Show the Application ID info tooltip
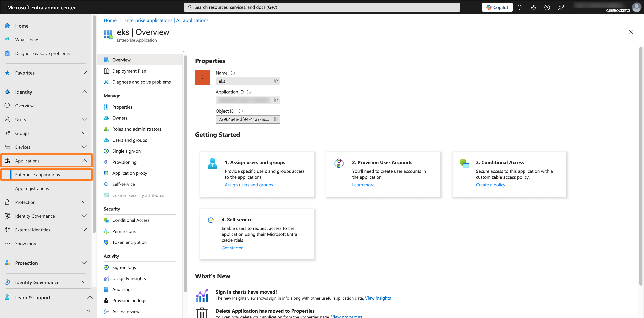The image size is (644, 318). [249, 92]
